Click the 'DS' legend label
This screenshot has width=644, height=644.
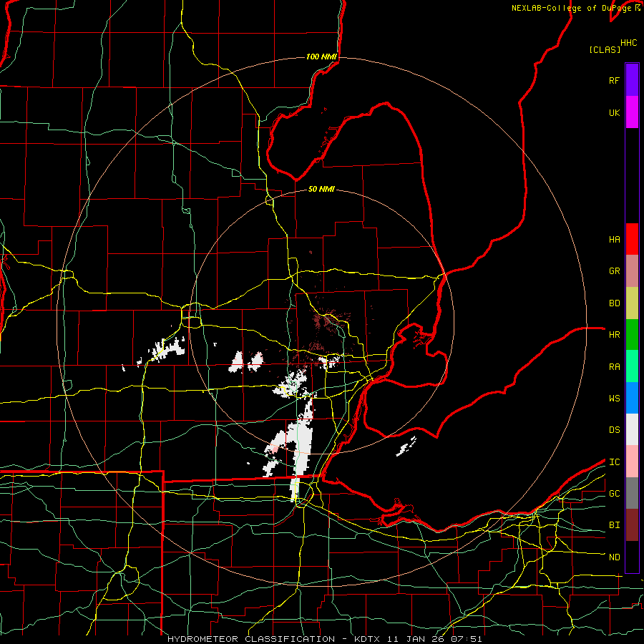click(x=614, y=430)
